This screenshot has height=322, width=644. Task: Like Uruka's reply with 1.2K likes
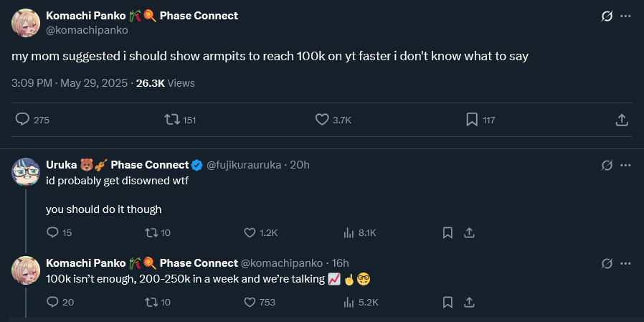coord(250,232)
